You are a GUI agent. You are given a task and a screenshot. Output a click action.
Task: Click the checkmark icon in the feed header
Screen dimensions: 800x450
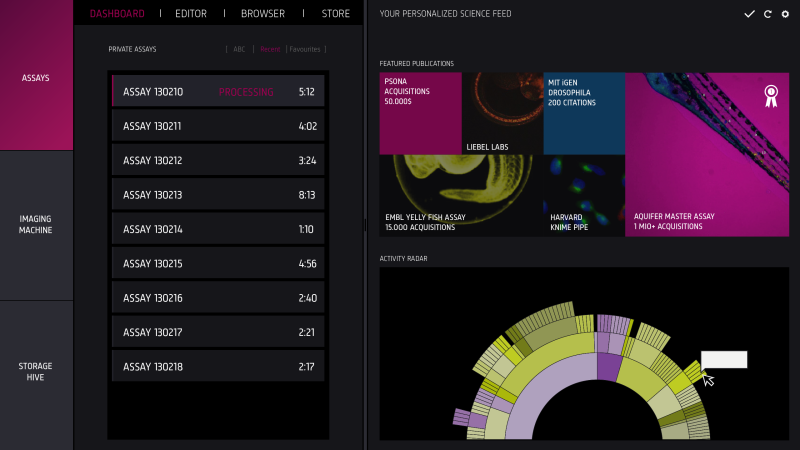coord(749,14)
